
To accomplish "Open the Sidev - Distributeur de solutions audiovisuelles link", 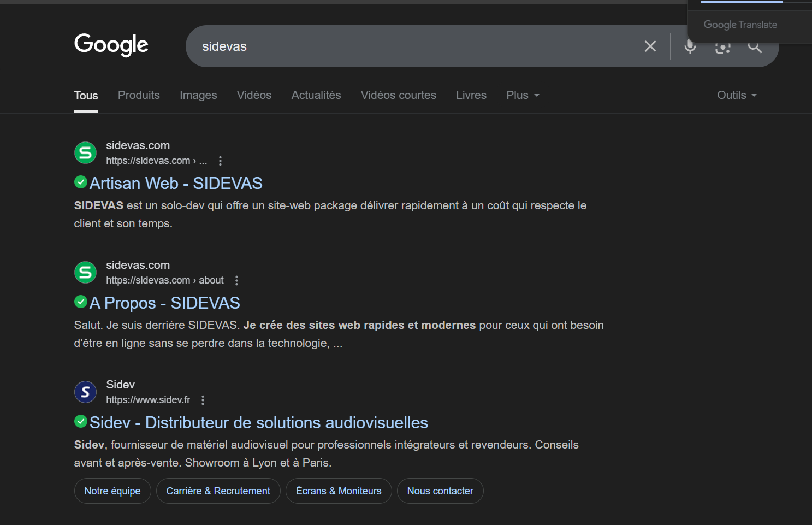I will click(x=259, y=422).
